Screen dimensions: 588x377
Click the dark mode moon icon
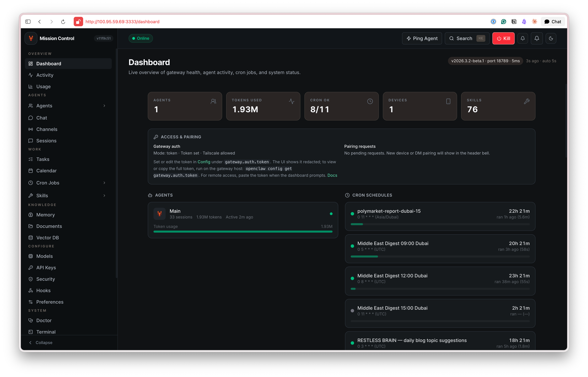[x=551, y=38]
